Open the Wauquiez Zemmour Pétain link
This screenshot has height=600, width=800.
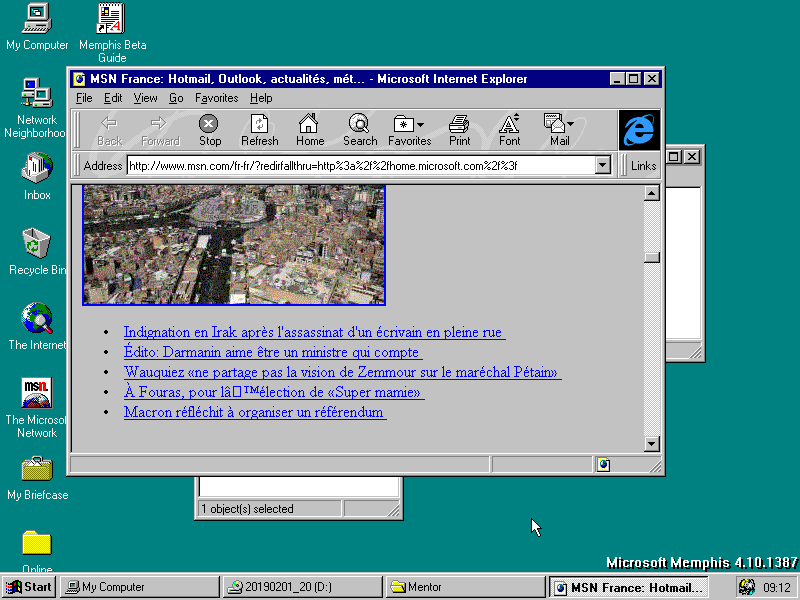[342, 372]
